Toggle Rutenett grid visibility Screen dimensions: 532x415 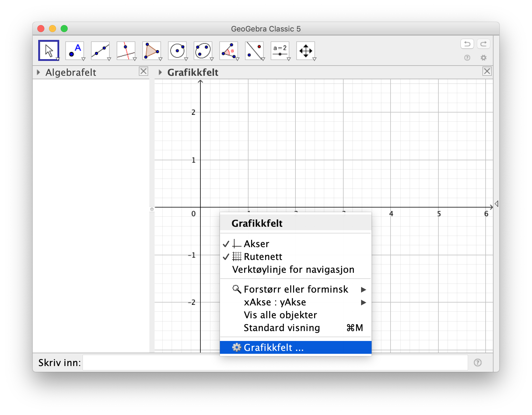[296, 256]
